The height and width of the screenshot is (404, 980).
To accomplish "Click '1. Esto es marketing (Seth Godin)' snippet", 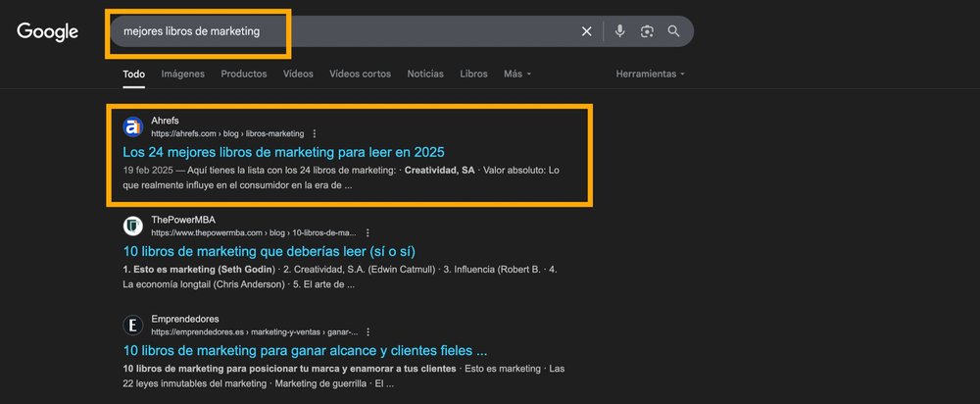I will (199, 270).
